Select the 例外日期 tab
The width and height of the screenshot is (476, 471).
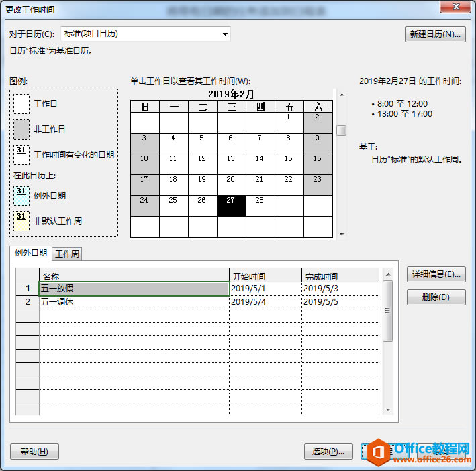(x=31, y=253)
